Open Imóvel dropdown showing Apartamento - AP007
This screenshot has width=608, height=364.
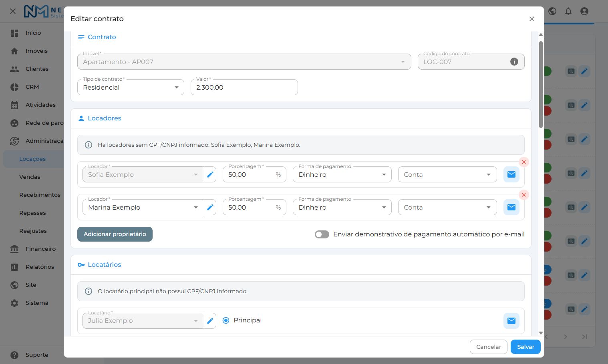point(244,62)
